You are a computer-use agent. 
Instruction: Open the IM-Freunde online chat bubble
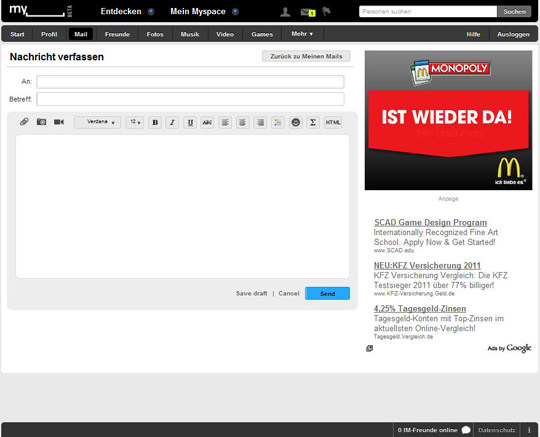point(466,430)
